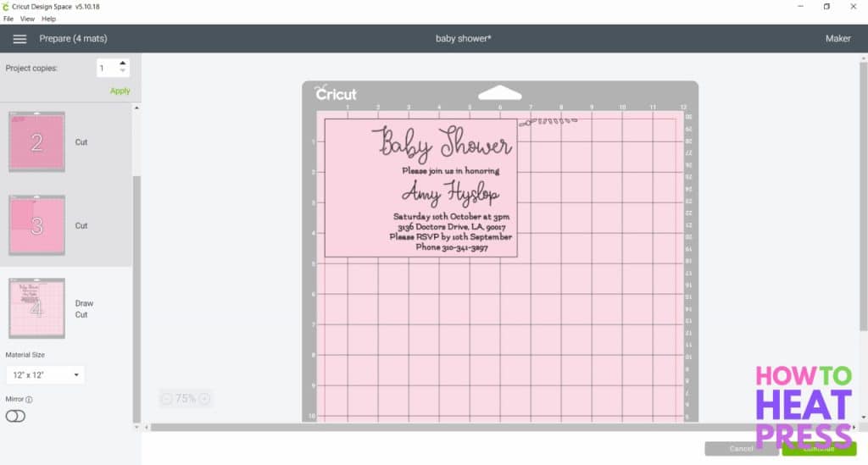Open the hamburger menu icon

coord(19,39)
